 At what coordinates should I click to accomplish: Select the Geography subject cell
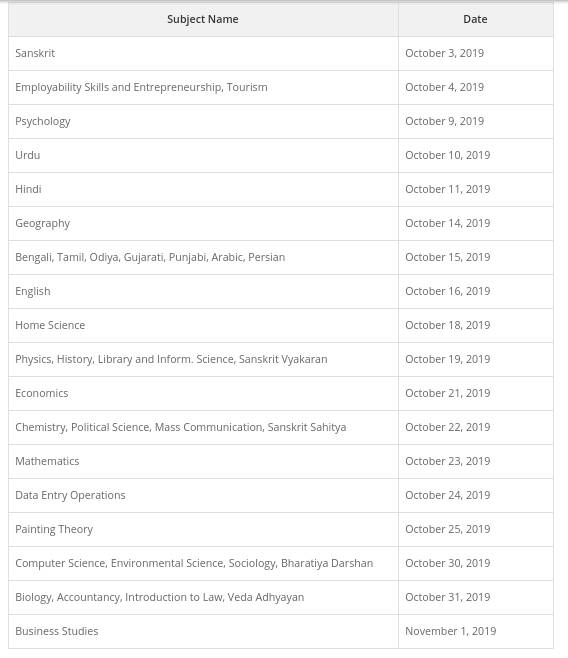click(203, 223)
